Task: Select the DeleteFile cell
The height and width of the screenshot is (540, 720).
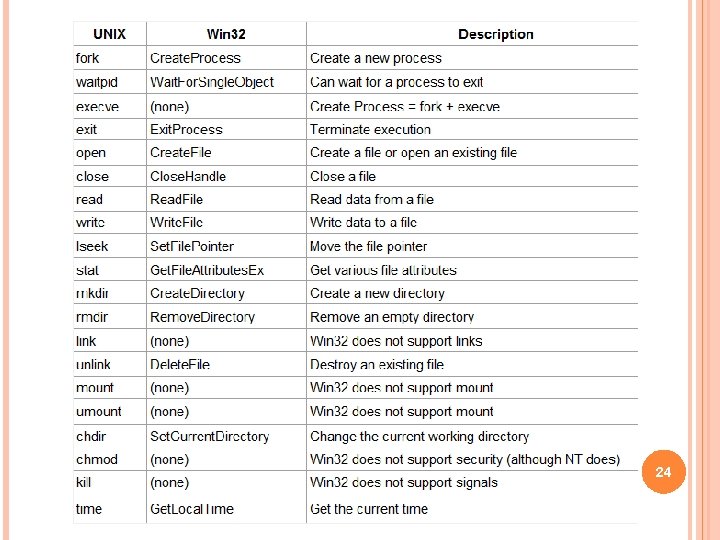Action: (180, 364)
